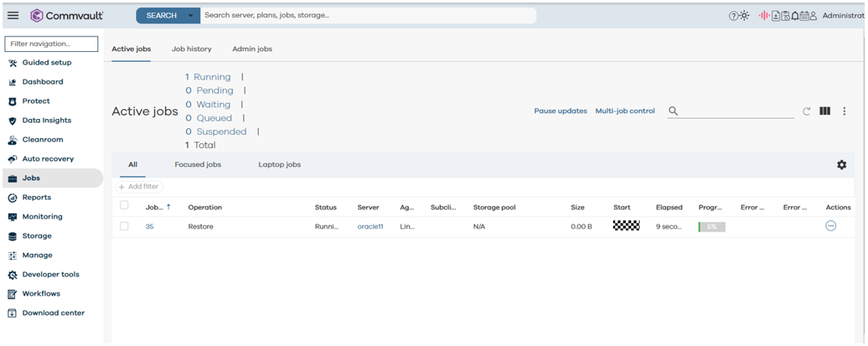This screenshot has width=868, height=346.
Task: Click the 5% progress bar
Action: 711,226
